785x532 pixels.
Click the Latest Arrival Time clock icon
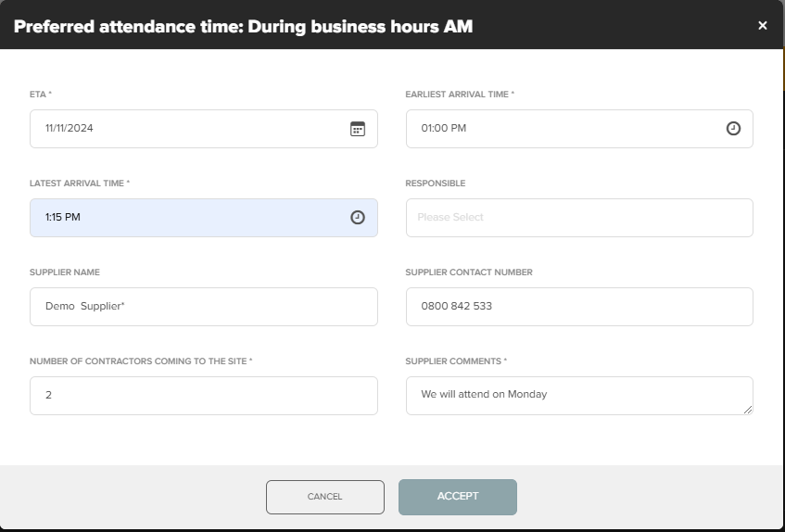click(x=358, y=218)
